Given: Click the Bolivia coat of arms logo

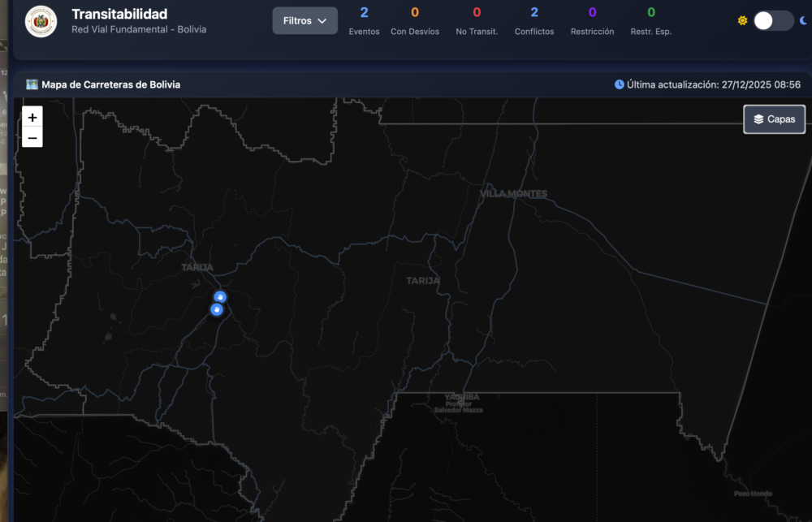Looking at the screenshot, I should [41, 22].
